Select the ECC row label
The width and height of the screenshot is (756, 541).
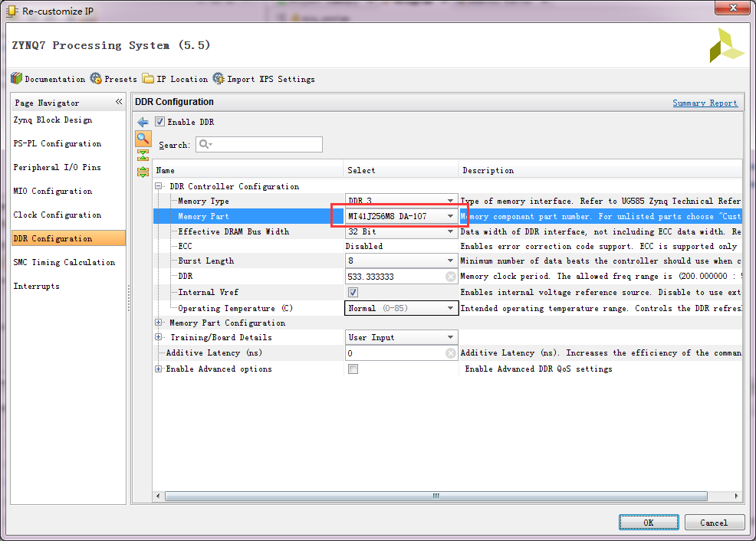click(185, 246)
